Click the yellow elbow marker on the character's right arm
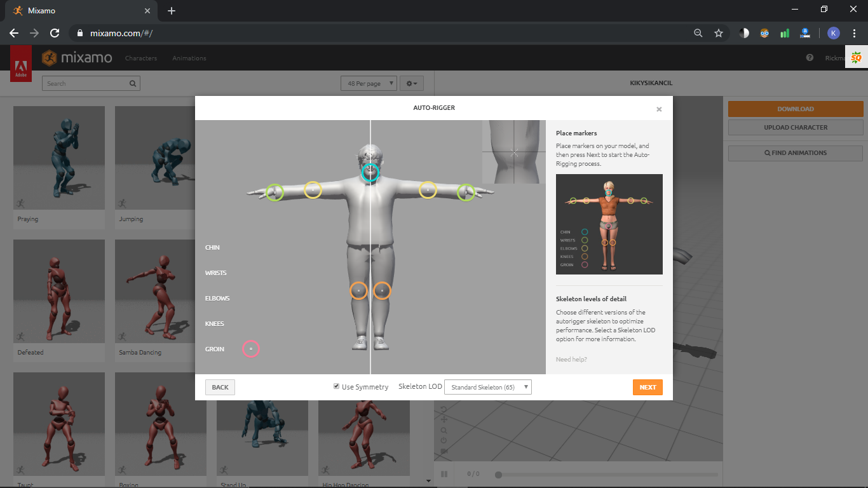 313,190
